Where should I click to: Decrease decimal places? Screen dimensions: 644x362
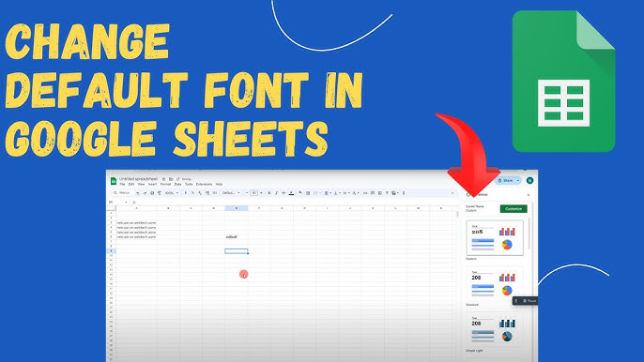[200, 193]
